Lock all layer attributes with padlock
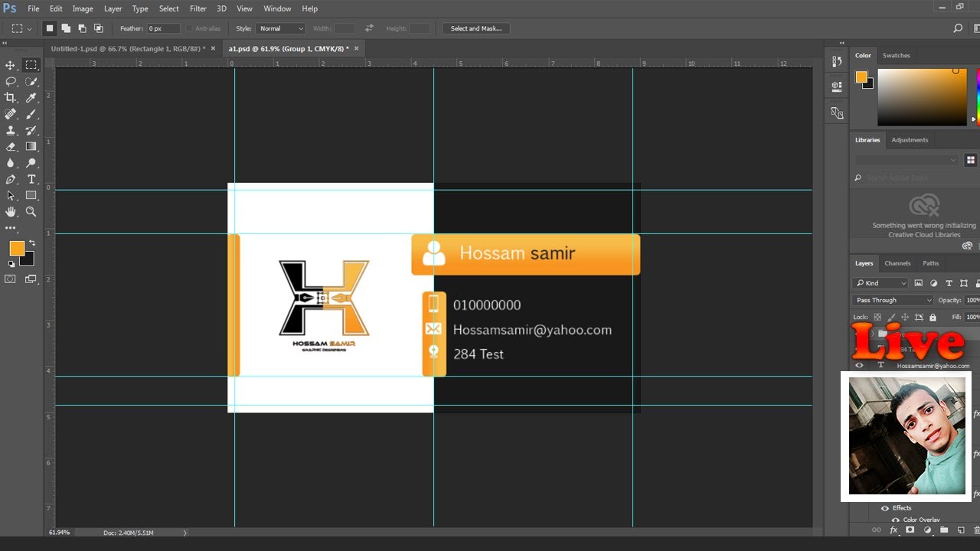The image size is (980, 551). tap(933, 317)
